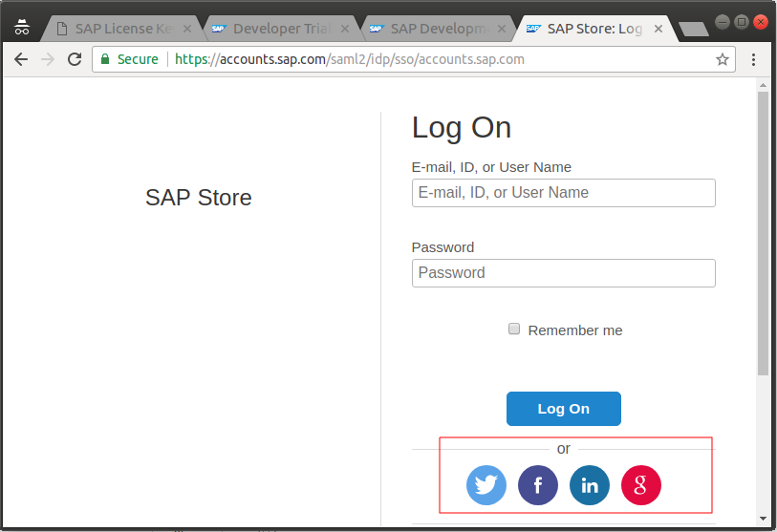The width and height of the screenshot is (777, 532).
Task: Reload the page with the refresh icon
Action: point(75,59)
